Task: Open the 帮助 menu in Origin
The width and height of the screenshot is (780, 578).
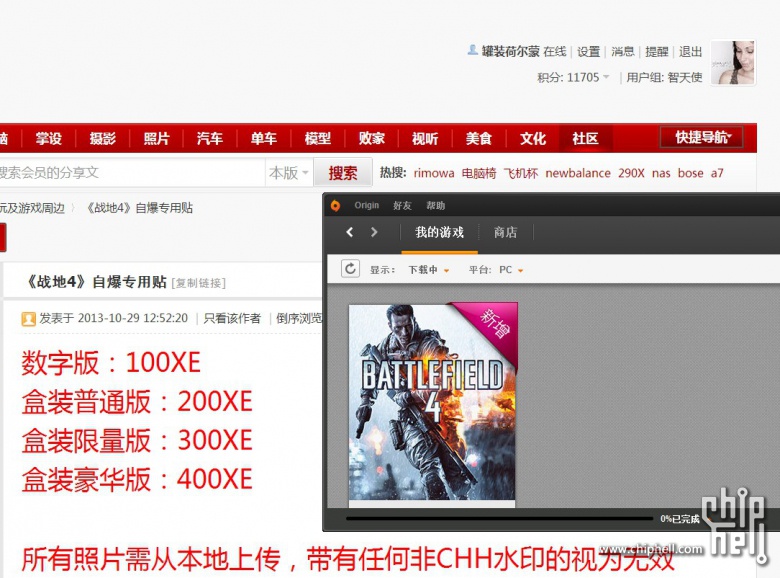Action: click(x=435, y=205)
